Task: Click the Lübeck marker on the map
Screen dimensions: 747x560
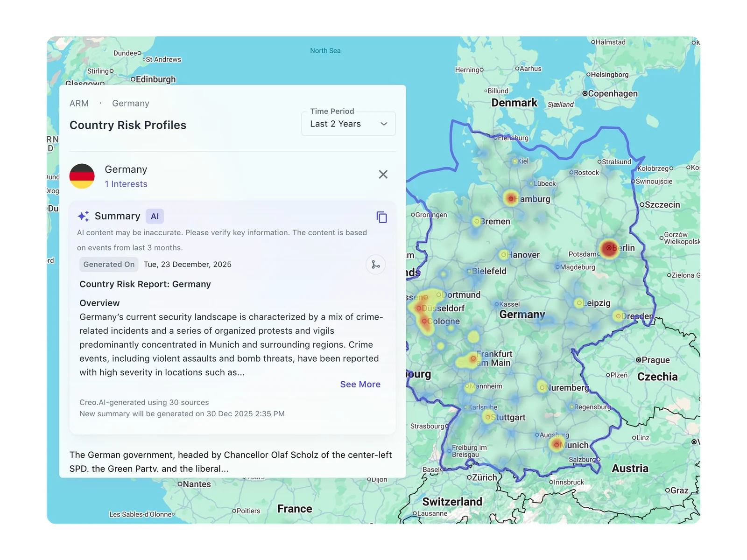Action: [x=531, y=184]
